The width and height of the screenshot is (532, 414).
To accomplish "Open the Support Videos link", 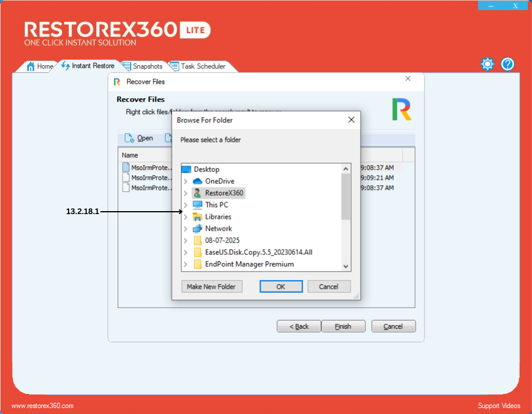I will (499, 406).
